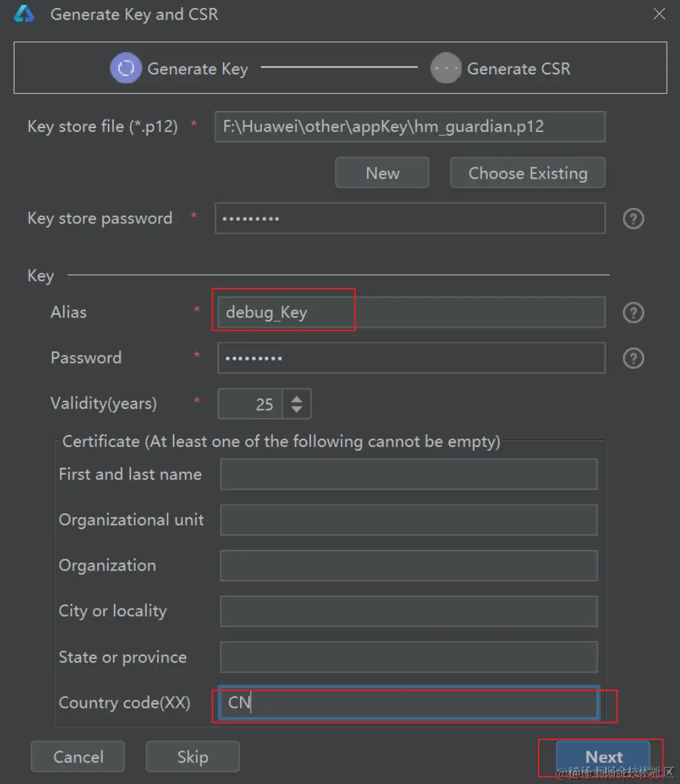Screen dimensions: 680x784
Task: Click the Generate CSR step circle icon
Action: 445,68
